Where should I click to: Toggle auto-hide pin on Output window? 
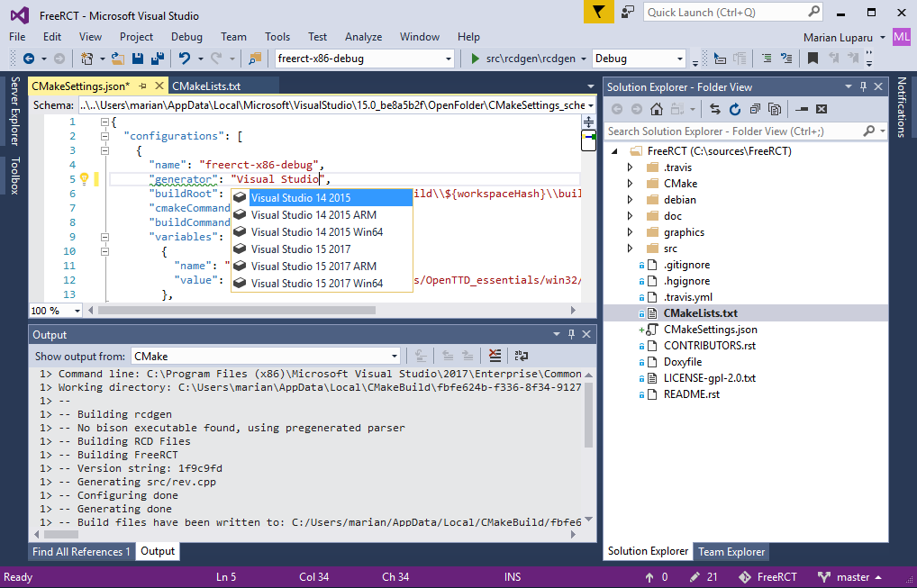571,334
